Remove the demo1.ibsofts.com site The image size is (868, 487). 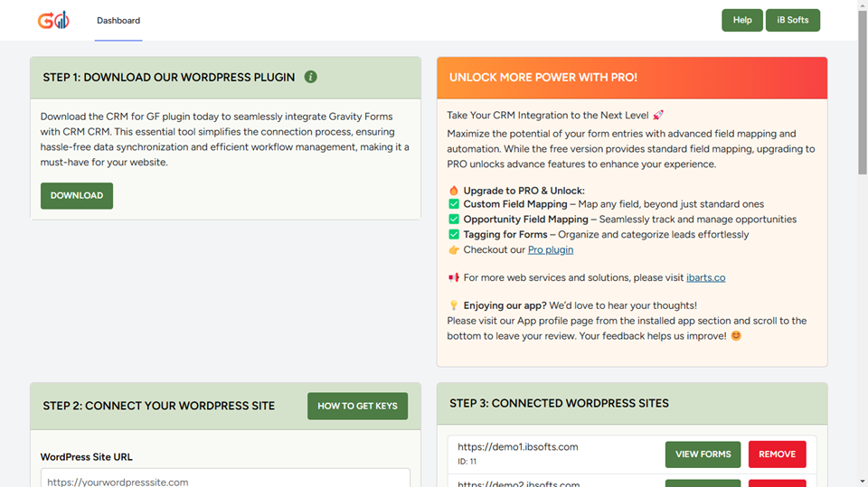[x=777, y=454]
